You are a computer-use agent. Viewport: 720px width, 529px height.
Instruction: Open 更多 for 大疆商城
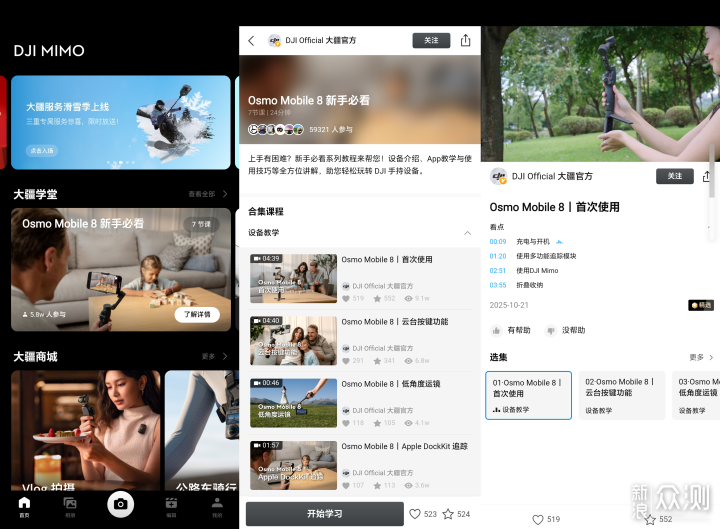point(214,356)
